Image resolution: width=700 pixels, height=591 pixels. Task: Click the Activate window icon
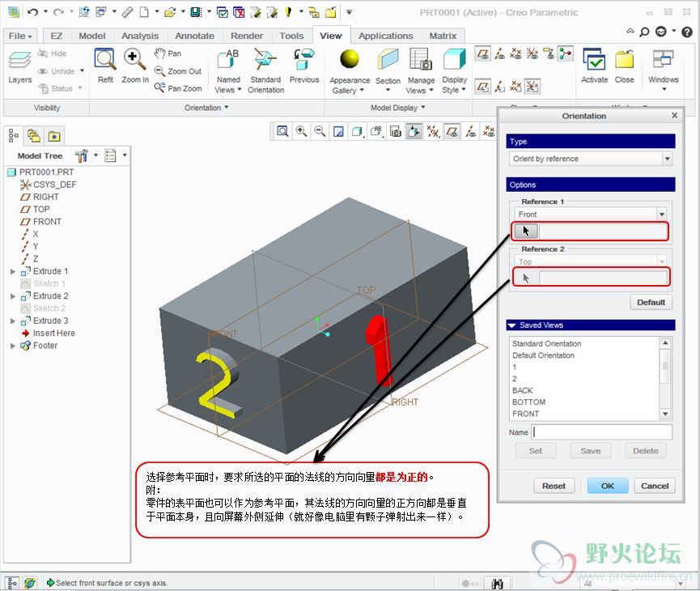click(x=594, y=66)
